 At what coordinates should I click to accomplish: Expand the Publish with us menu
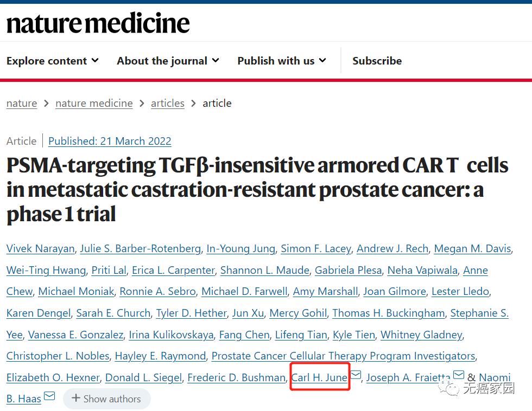(281, 61)
